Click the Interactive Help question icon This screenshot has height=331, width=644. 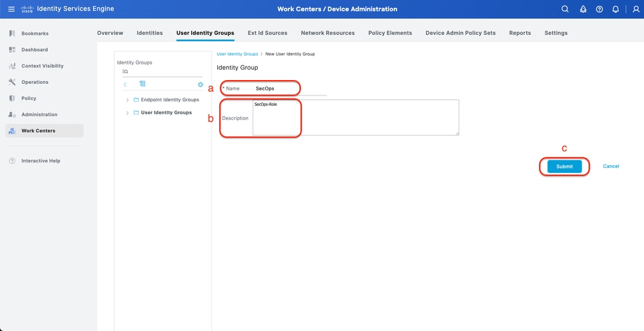point(12,161)
